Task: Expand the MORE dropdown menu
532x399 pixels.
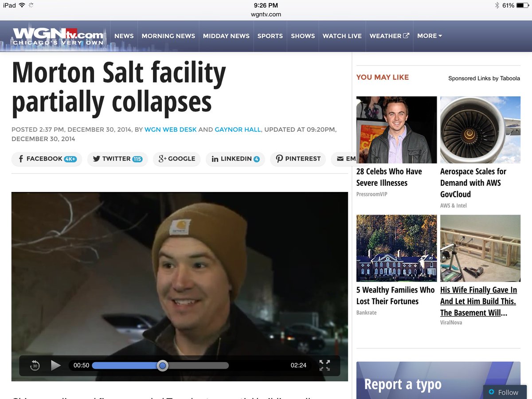Action: 430,36
